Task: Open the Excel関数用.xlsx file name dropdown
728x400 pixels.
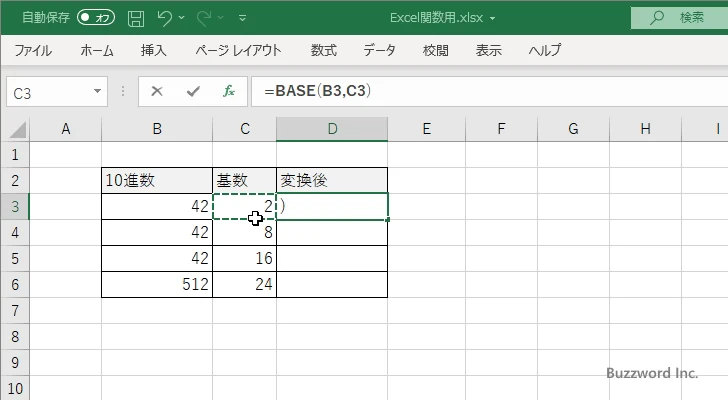Action: pos(492,18)
